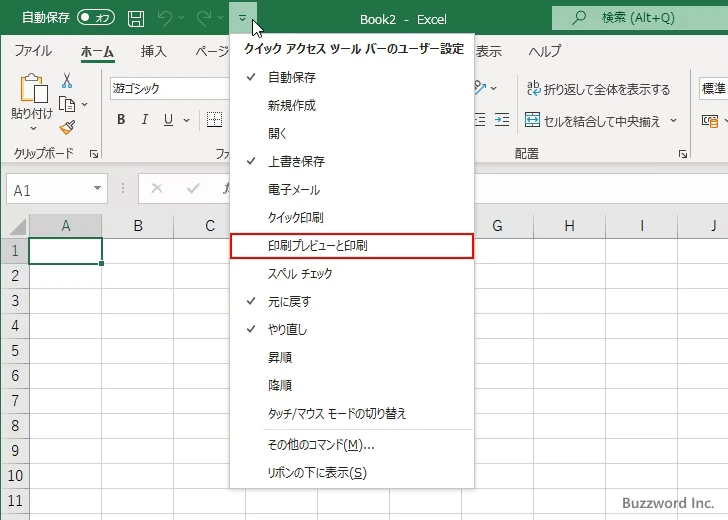Expand the merge and center dropdown arrow
The height and width of the screenshot is (520, 728).
673,121
